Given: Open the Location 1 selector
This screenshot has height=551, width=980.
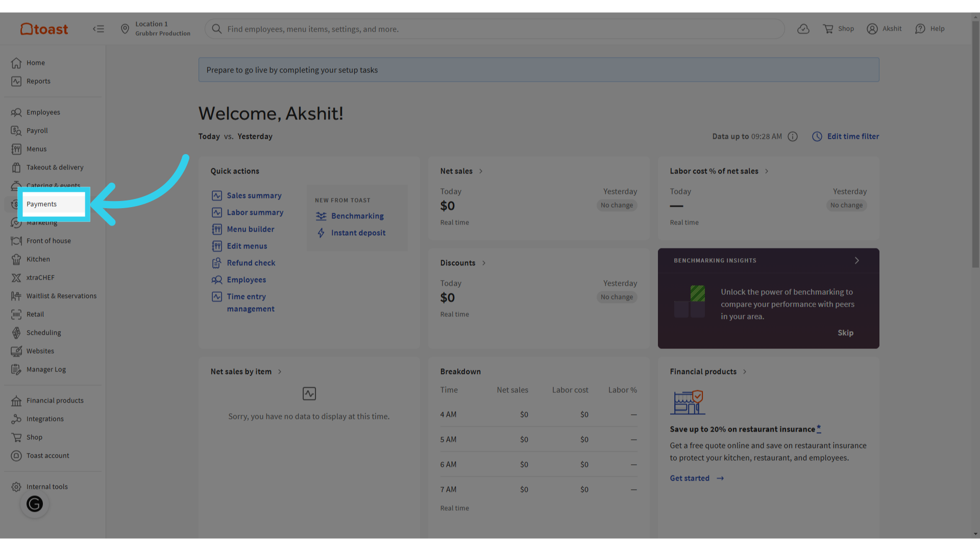Looking at the screenshot, I should click(155, 29).
